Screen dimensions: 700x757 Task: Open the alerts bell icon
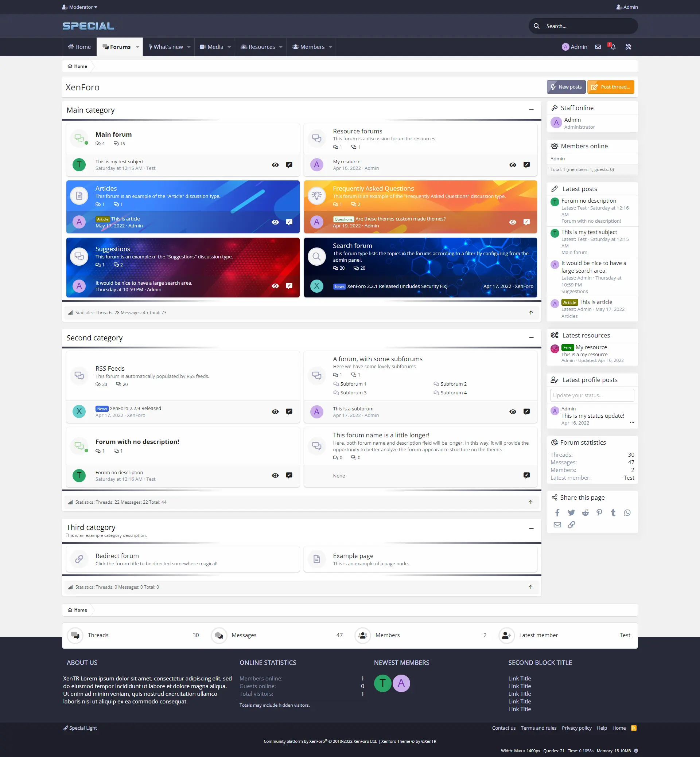613,47
